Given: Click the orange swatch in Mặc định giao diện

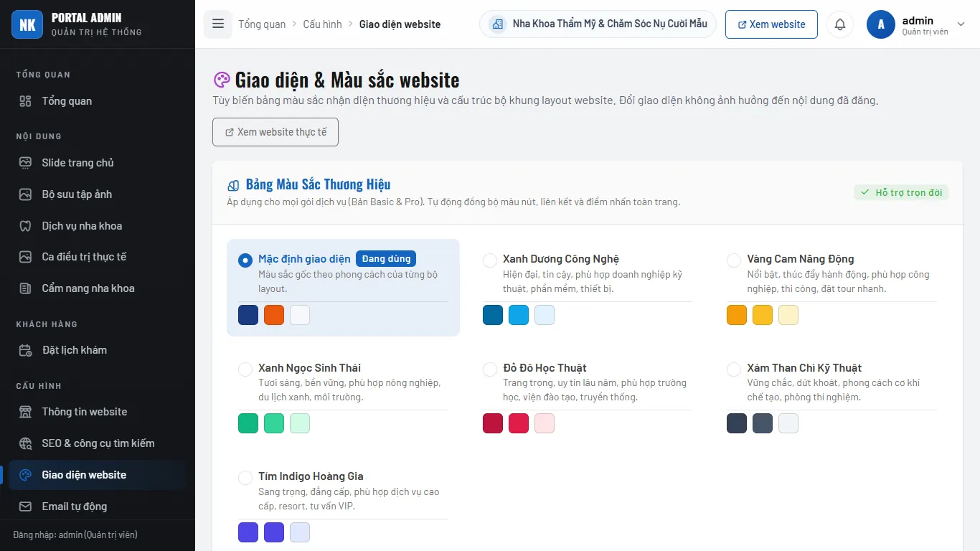Looking at the screenshot, I should 274,315.
